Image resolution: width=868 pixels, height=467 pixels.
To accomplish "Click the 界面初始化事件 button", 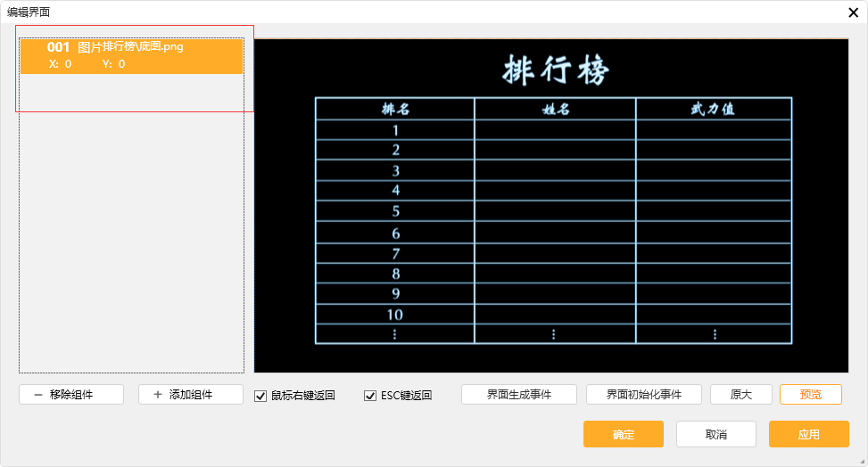I will tap(643, 395).
